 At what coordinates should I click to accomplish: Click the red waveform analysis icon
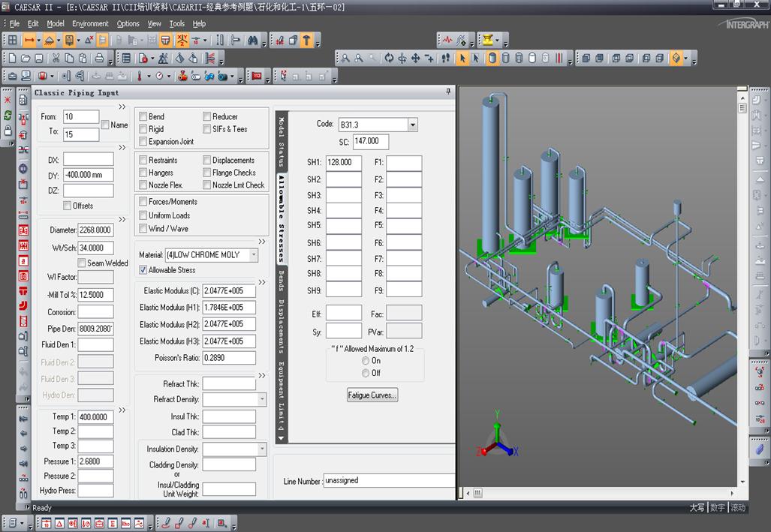tap(447, 41)
